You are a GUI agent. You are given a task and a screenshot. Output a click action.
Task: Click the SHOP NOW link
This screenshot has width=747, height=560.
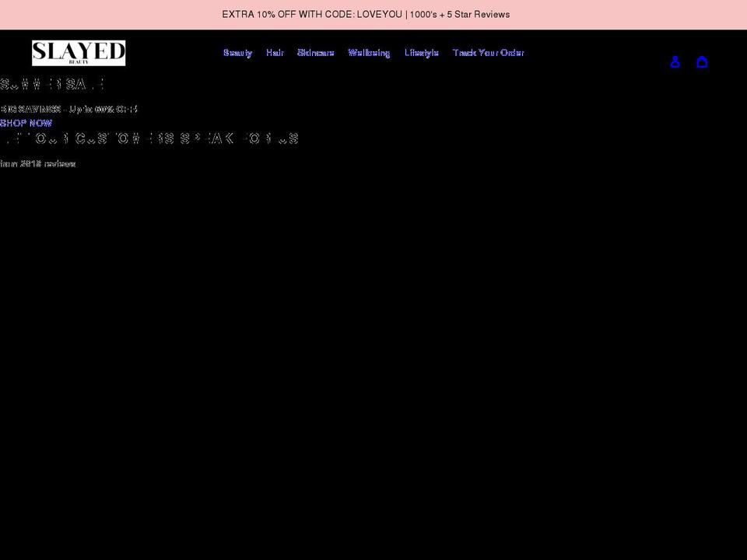(x=26, y=123)
